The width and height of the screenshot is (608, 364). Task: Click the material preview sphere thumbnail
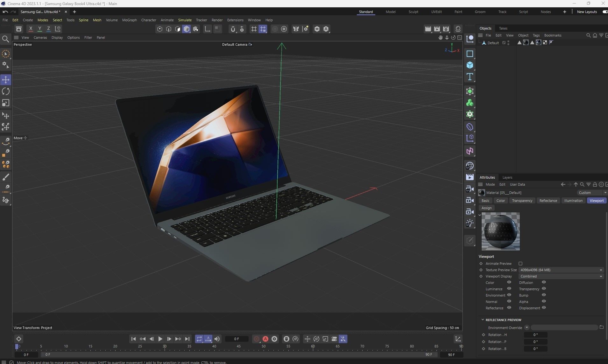(500, 231)
